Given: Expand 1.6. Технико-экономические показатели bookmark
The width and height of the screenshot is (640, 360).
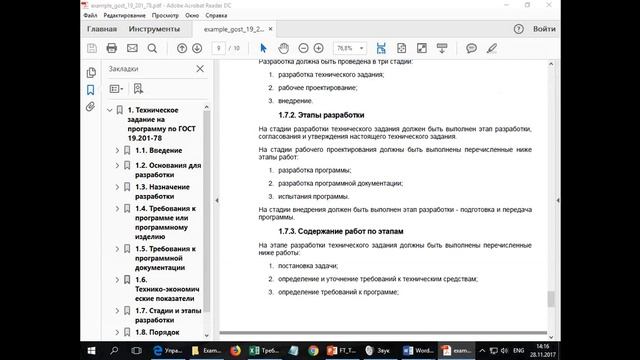Looking at the screenshot, I should 117,280.
